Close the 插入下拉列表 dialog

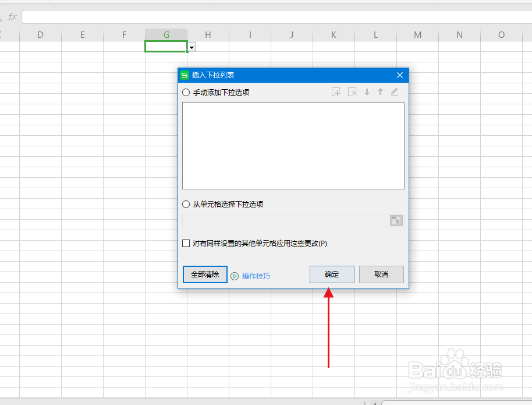(x=400, y=75)
